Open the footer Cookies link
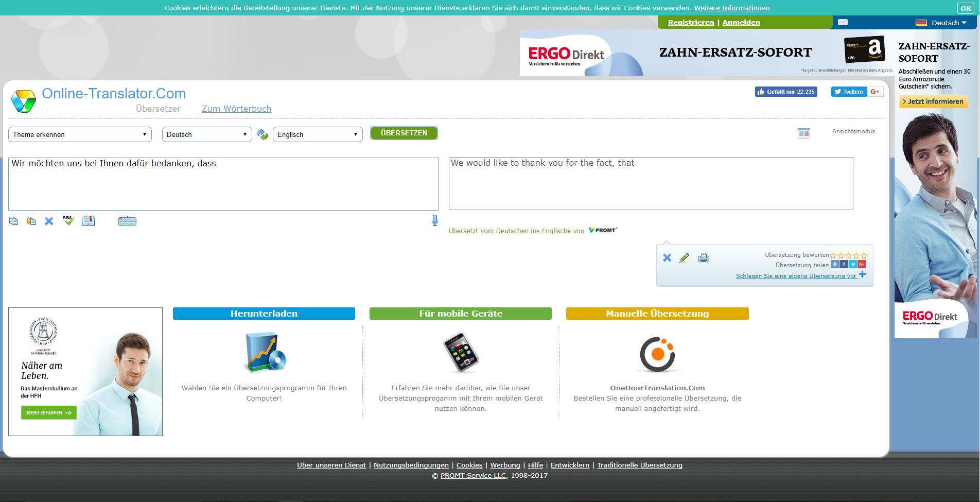The image size is (980, 502). 469,465
